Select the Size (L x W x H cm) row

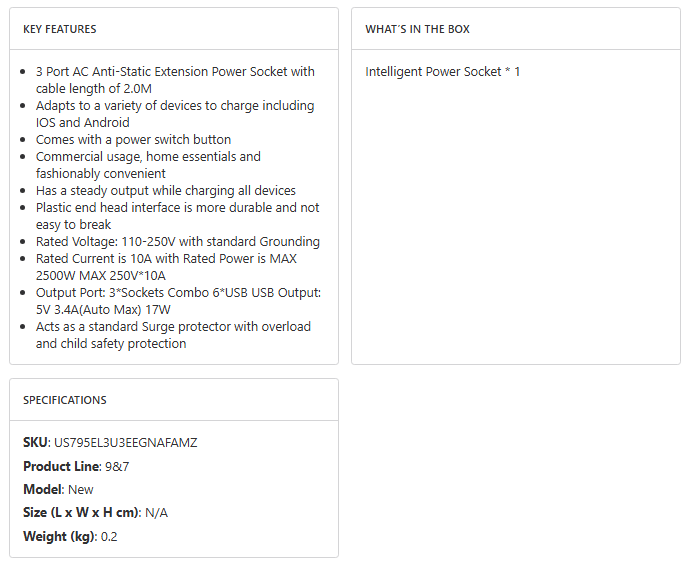click(x=95, y=513)
